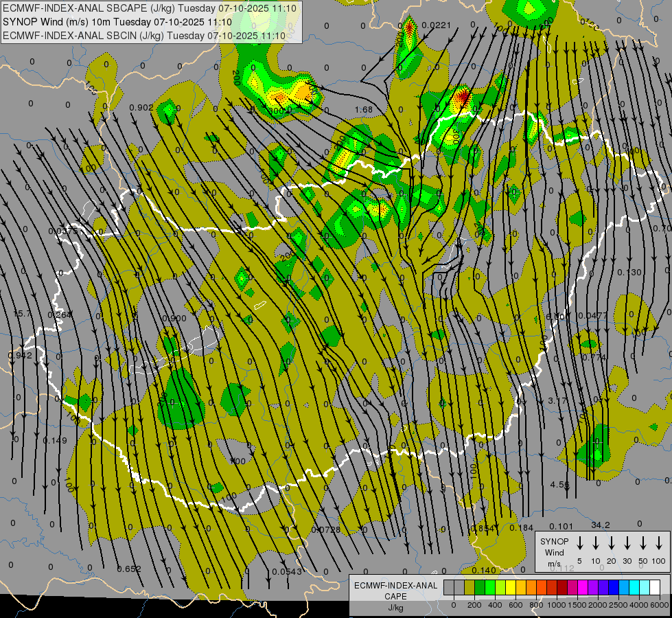The image size is (672, 618).
Task: Click the map value 15.7
Action: point(22,314)
